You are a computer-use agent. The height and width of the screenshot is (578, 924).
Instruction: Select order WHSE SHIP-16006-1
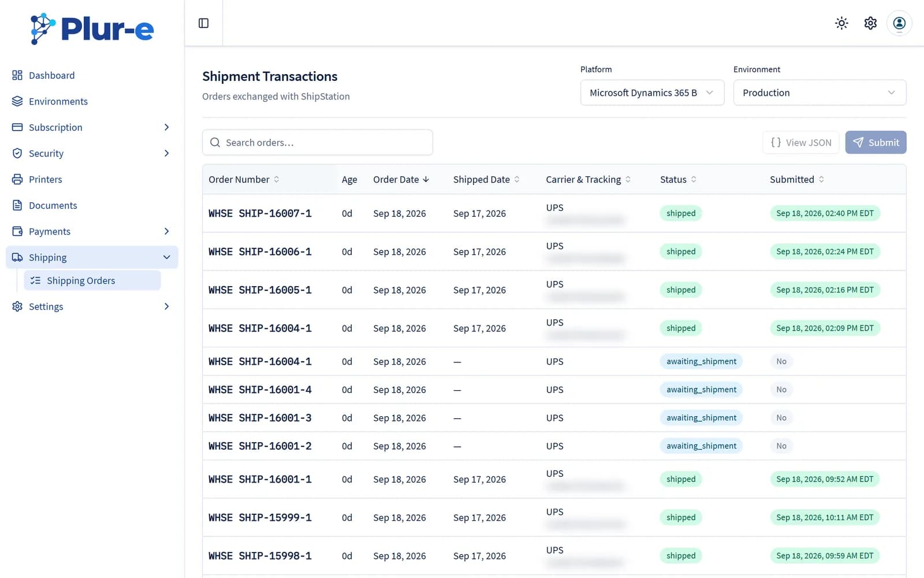tap(260, 251)
